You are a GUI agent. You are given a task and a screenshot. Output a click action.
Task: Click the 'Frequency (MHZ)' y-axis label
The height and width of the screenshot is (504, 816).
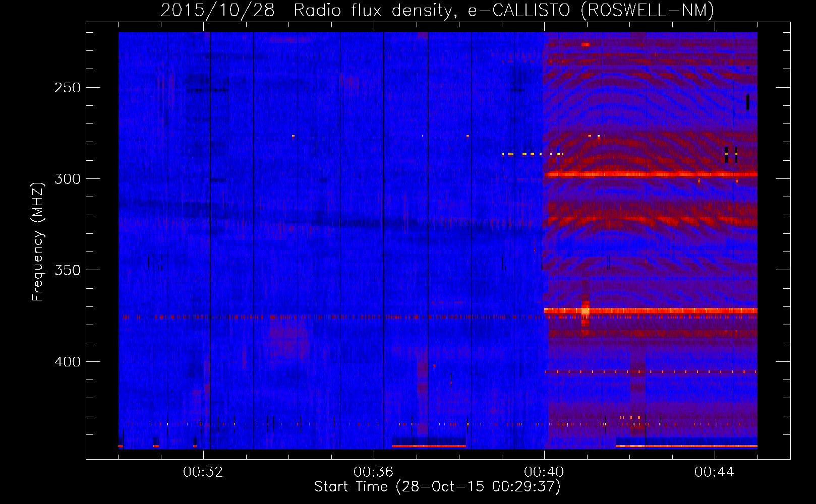37,241
